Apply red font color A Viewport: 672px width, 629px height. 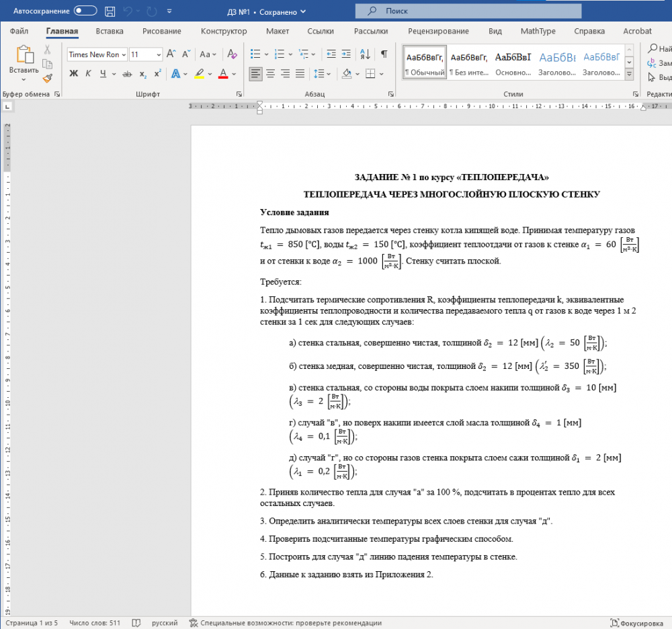[x=223, y=74]
